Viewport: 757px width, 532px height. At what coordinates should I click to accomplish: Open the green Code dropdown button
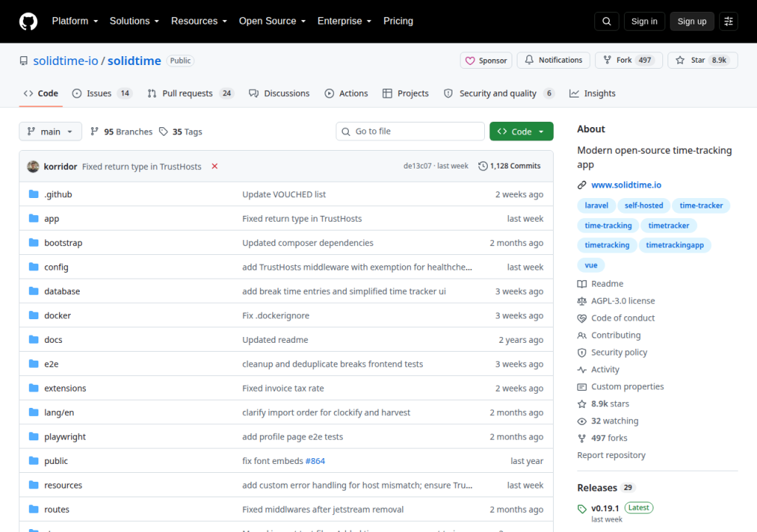coord(521,132)
